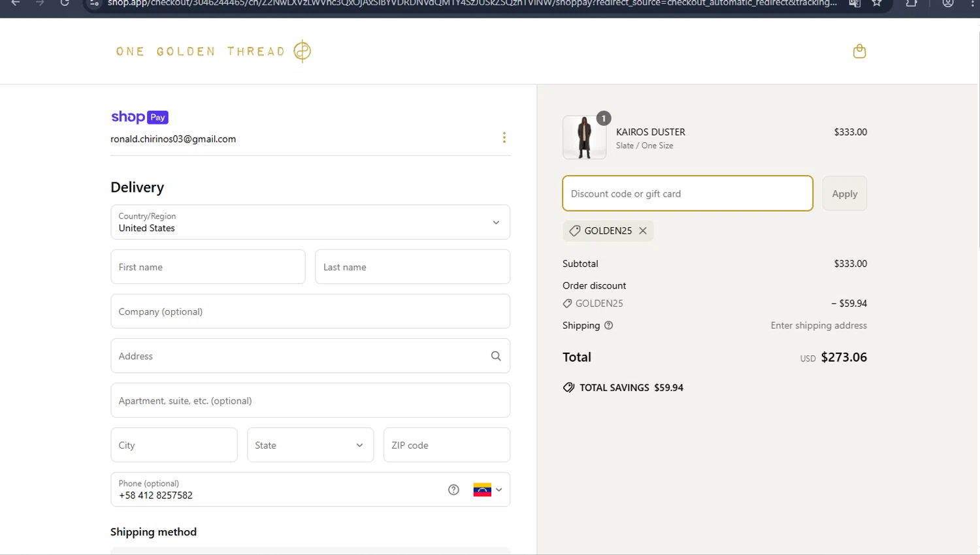Click the Apply discount button
Image resolution: width=980 pixels, height=555 pixels.
pyautogui.click(x=844, y=193)
